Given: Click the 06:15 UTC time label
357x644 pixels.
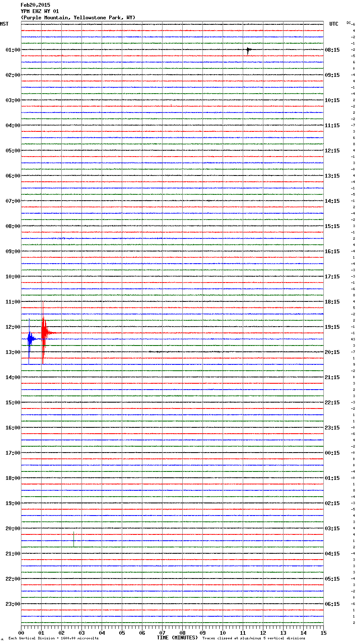Looking at the screenshot, I should coord(332,604).
